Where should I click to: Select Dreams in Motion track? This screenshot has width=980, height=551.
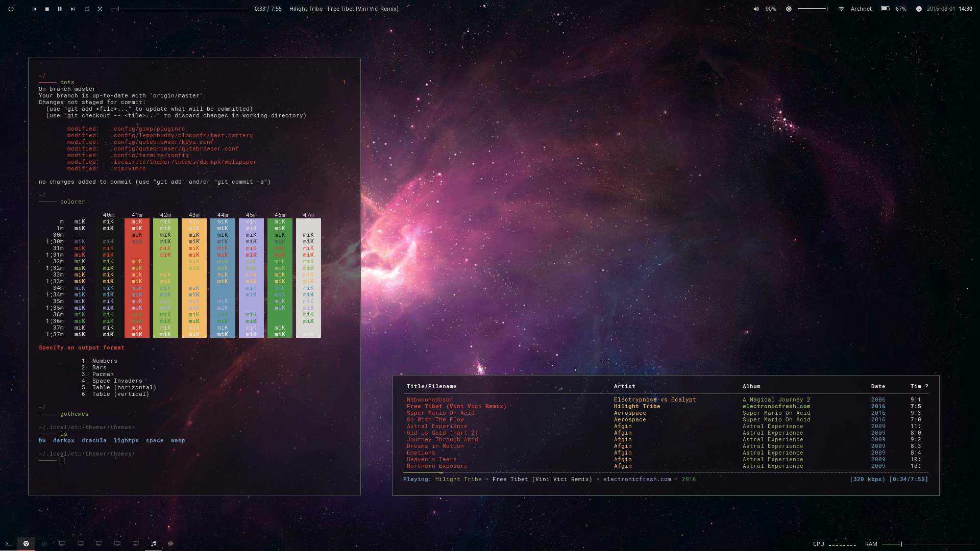[x=435, y=446]
